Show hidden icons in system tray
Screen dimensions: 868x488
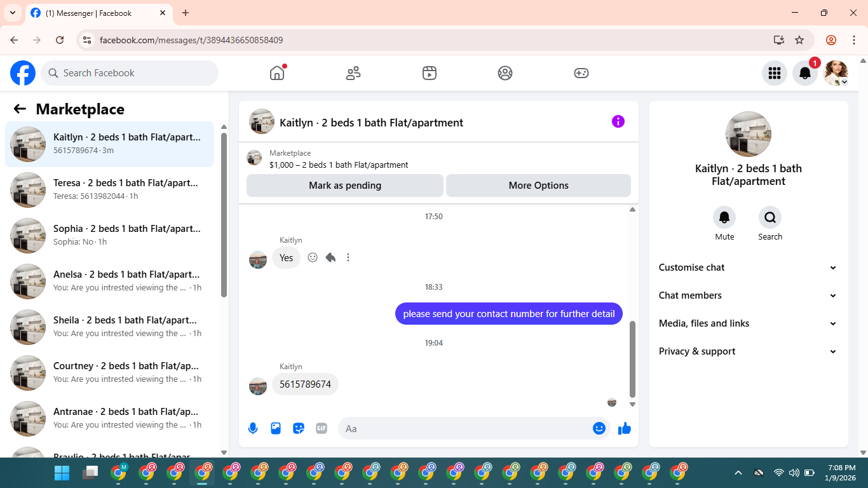click(x=738, y=473)
